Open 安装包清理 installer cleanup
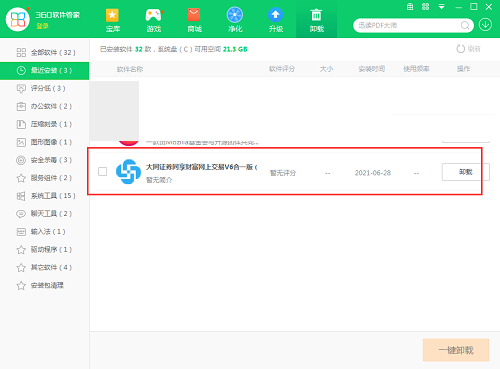The width and height of the screenshot is (500, 369). click(x=45, y=285)
